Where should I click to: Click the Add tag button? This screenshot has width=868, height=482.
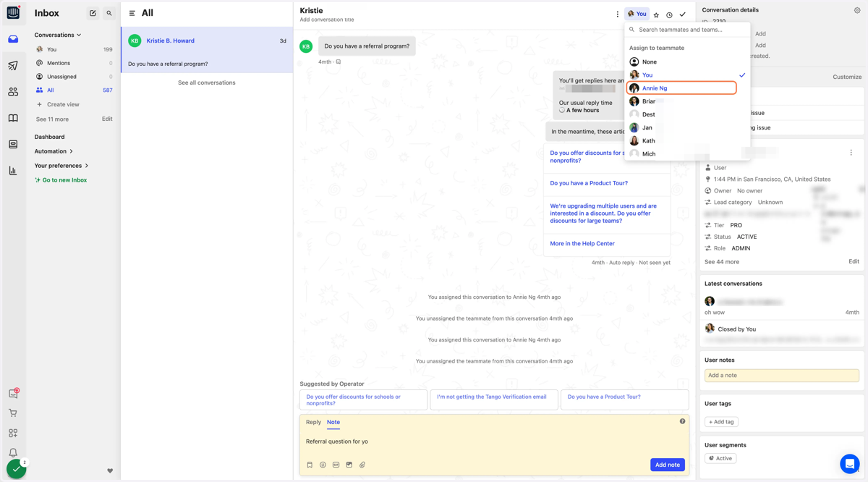721,421
